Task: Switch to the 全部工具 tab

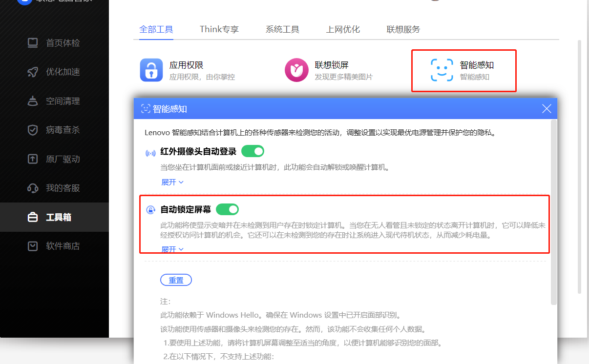Action: click(x=156, y=29)
